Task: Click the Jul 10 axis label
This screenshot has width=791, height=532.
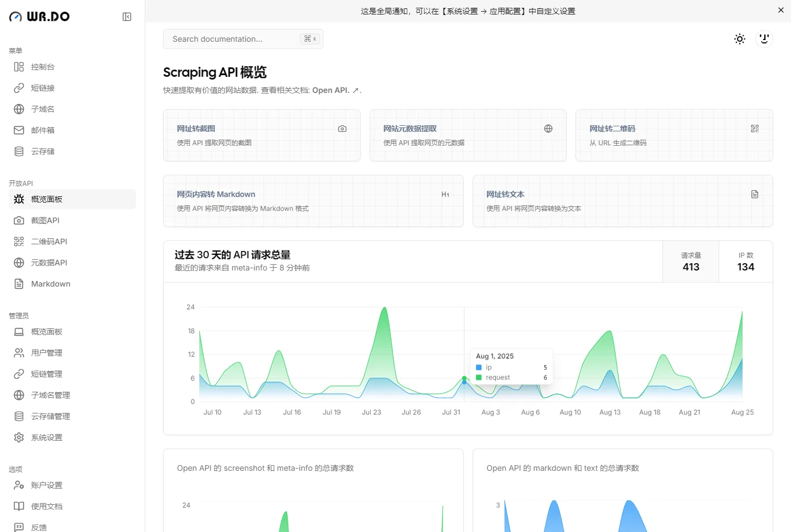Action: [x=212, y=412]
